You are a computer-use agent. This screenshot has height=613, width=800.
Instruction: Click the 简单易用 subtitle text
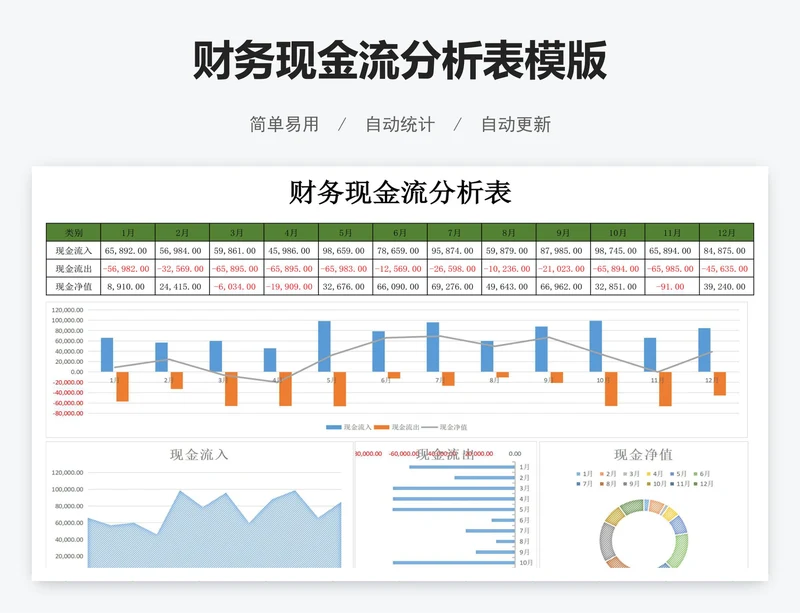pyautogui.click(x=284, y=125)
